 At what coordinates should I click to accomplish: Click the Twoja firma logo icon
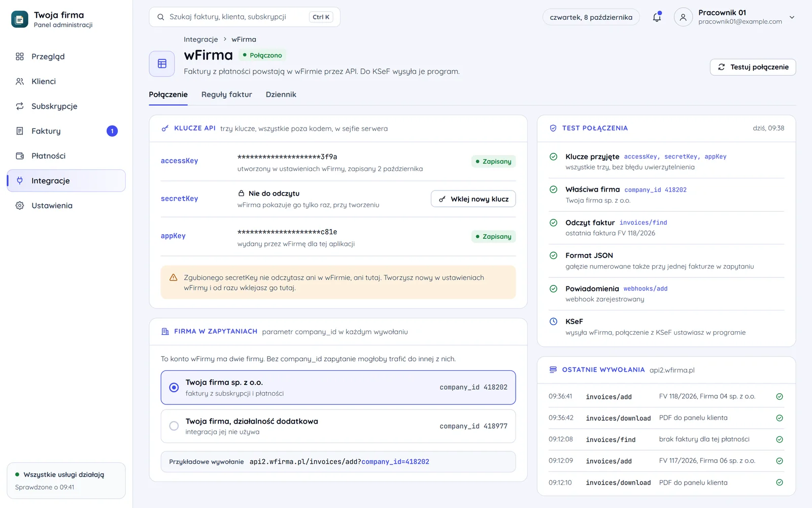coord(20,19)
